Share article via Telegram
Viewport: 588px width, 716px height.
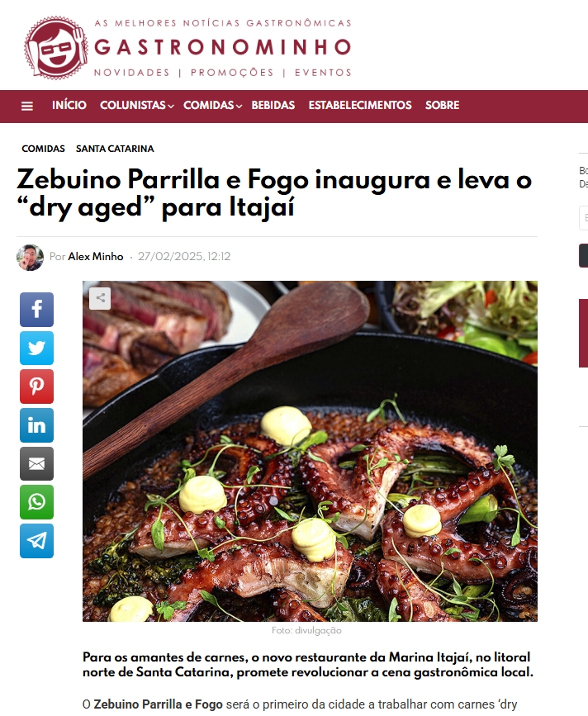point(36,541)
